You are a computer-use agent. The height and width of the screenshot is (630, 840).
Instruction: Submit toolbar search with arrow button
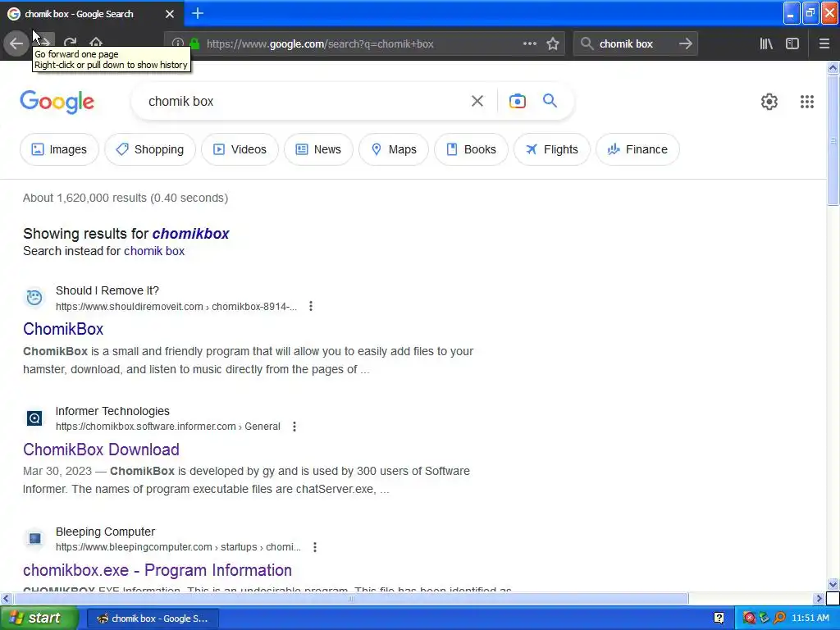pos(686,44)
